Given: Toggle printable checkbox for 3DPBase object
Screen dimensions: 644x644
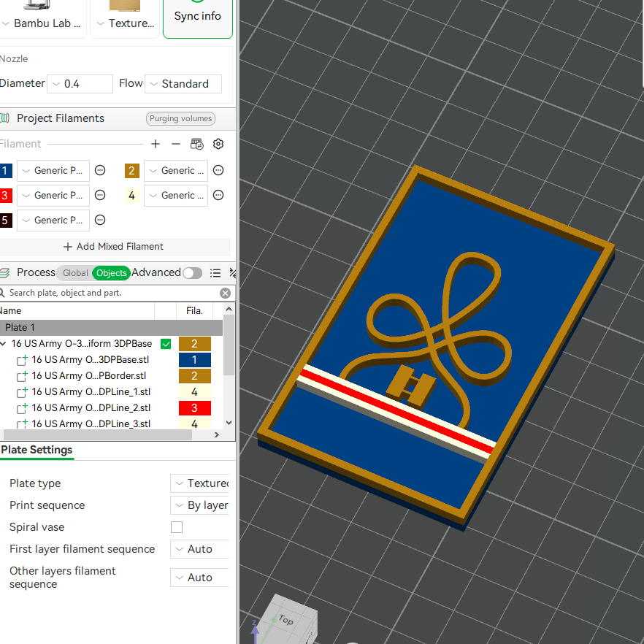Looking at the screenshot, I should coord(166,344).
